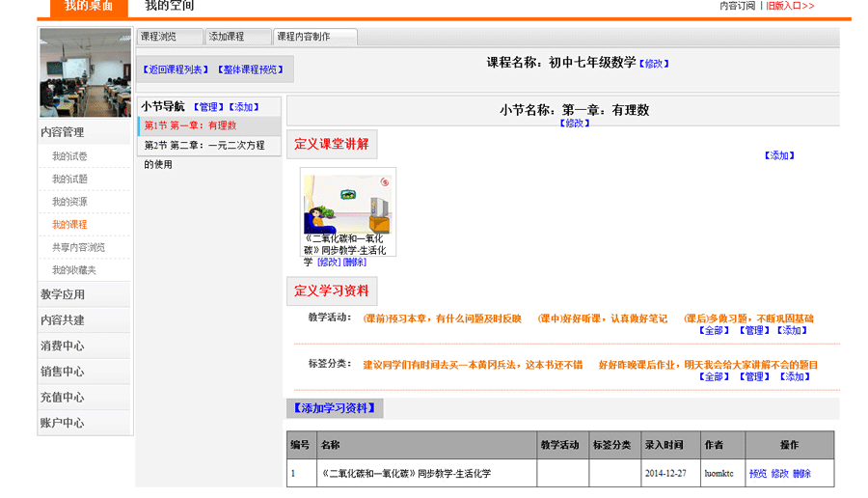Click 修改 next to the course name
The height and width of the screenshot is (498, 868).
[x=654, y=64]
